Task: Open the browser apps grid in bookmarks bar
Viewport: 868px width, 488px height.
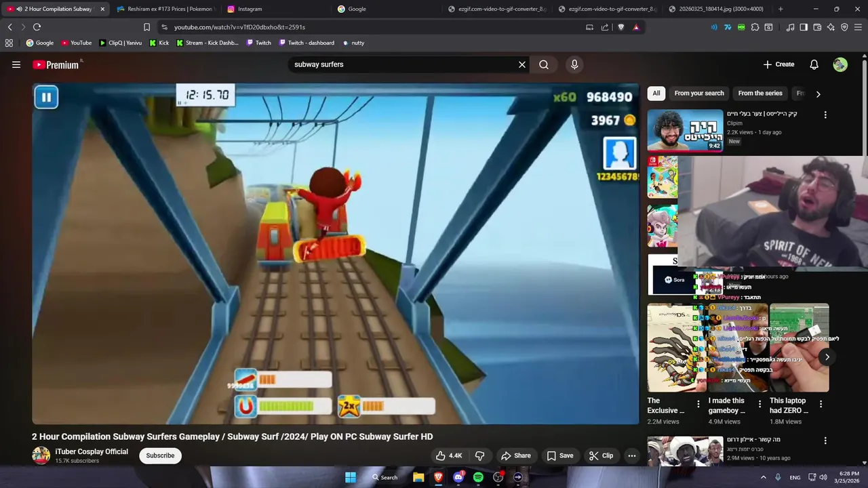Action: [9, 43]
